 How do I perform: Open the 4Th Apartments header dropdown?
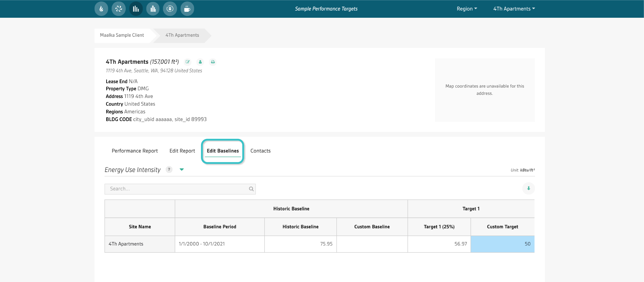click(514, 9)
